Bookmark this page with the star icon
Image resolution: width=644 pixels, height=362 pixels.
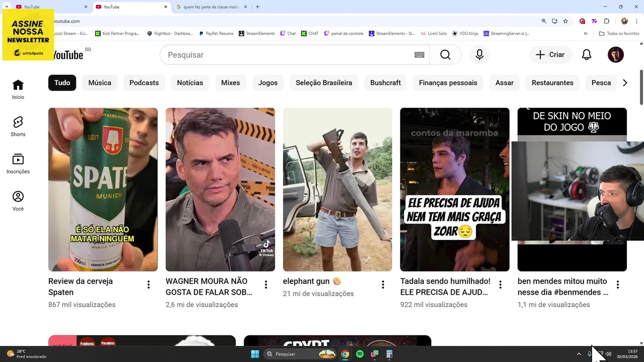click(x=566, y=21)
